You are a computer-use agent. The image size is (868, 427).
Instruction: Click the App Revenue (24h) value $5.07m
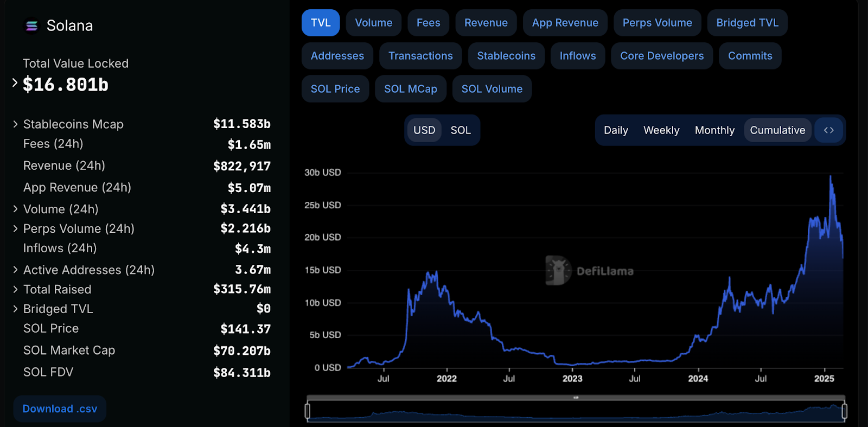(x=249, y=188)
